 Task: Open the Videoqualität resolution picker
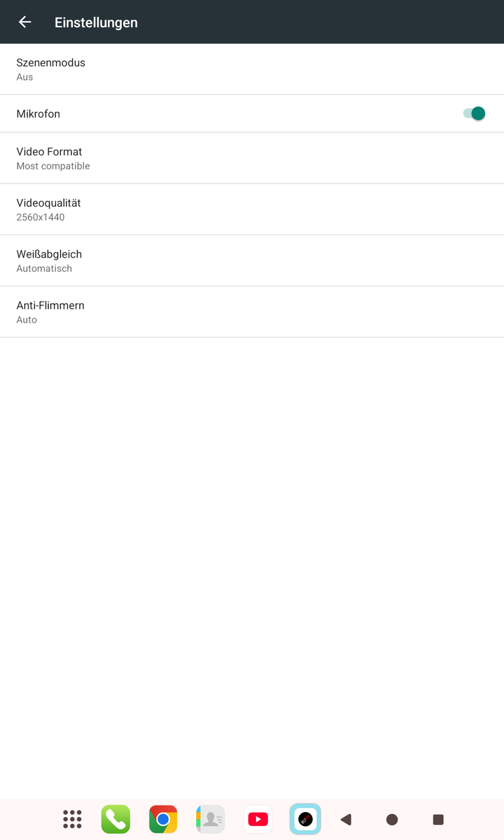click(x=252, y=209)
